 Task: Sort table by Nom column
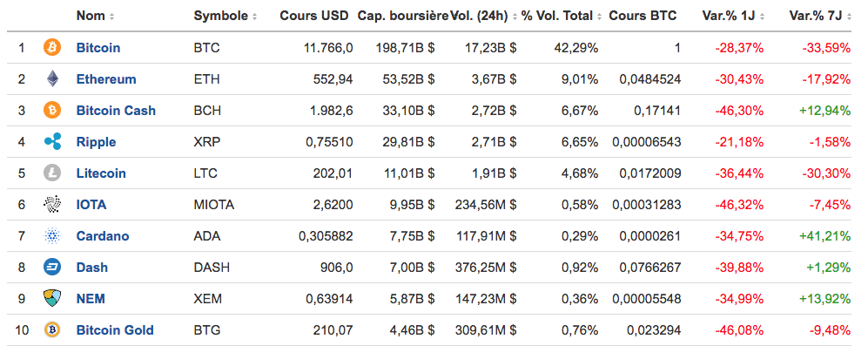pos(95,16)
